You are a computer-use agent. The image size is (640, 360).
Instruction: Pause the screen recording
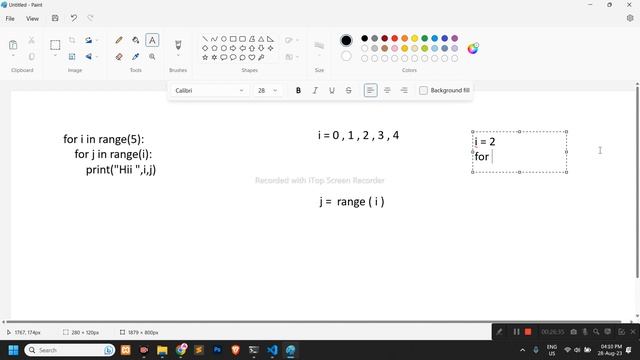516,332
